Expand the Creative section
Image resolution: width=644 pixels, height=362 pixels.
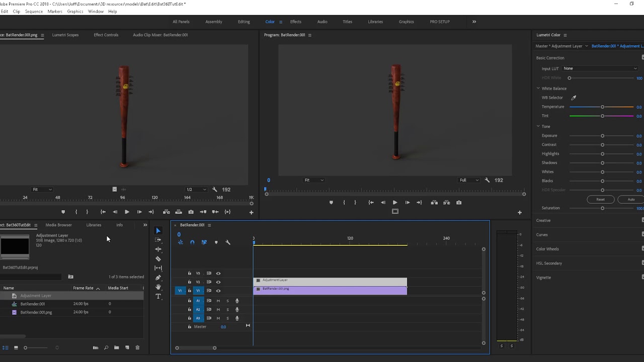543,220
